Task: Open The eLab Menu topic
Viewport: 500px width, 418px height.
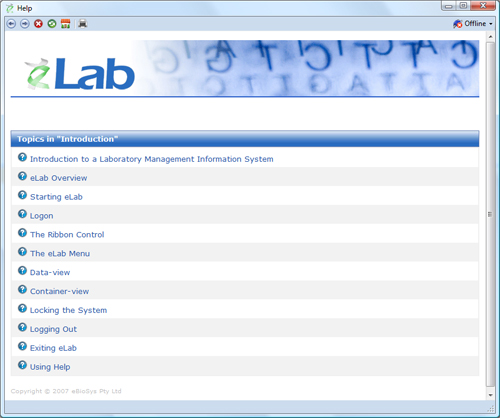Action: click(x=60, y=254)
